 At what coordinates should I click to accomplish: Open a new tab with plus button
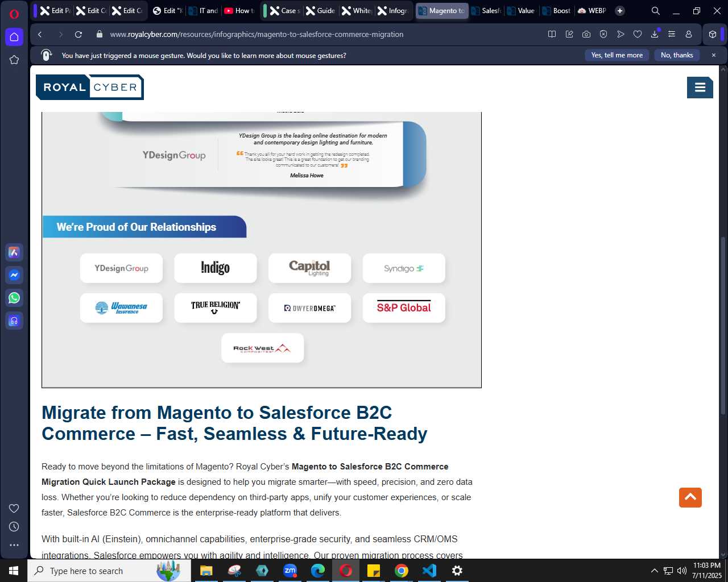click(x=620, y=11)
